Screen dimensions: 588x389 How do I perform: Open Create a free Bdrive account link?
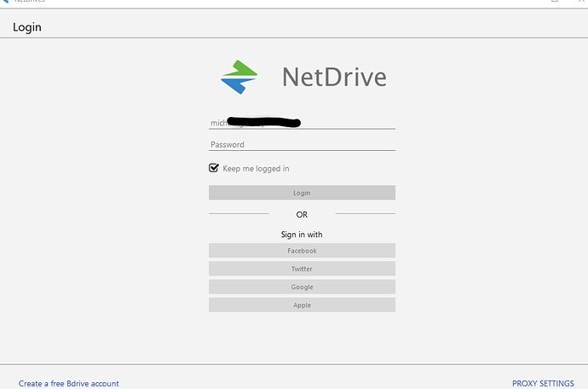point(69,383)
